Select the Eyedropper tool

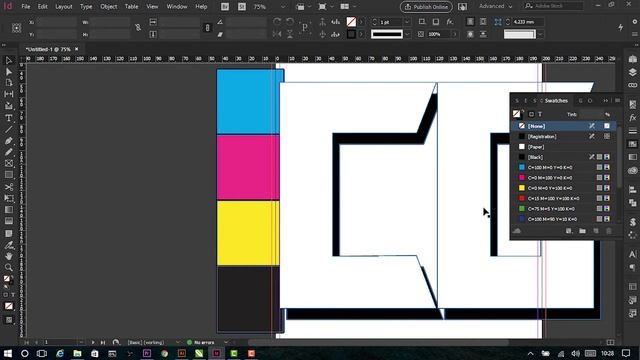pyautogui.click(x=9, y=245)
